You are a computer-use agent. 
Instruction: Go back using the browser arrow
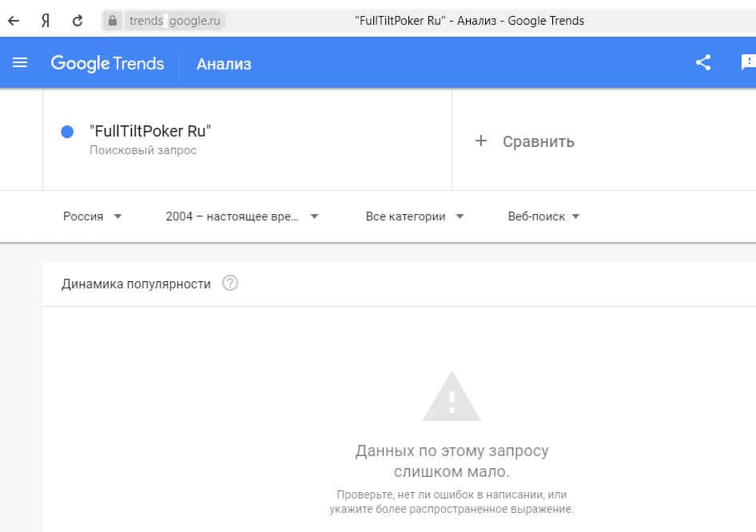[14, 21]
